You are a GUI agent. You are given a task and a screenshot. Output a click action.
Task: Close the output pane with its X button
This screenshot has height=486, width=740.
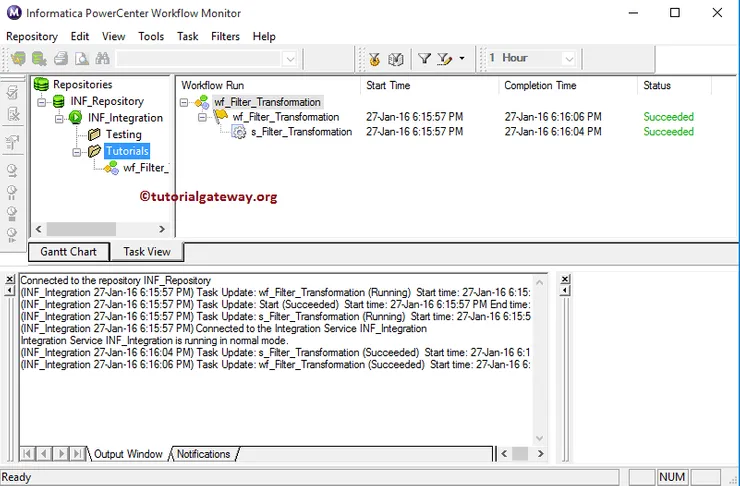point(10,280)
